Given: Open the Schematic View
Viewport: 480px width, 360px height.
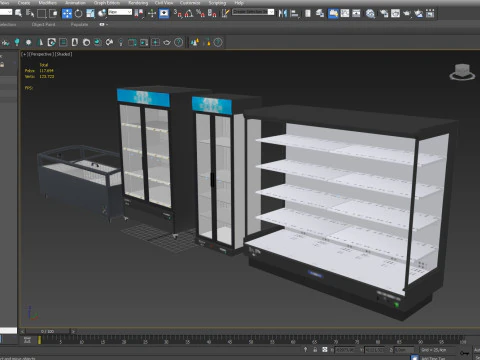Looking at the screenshot, I should 356,13.
